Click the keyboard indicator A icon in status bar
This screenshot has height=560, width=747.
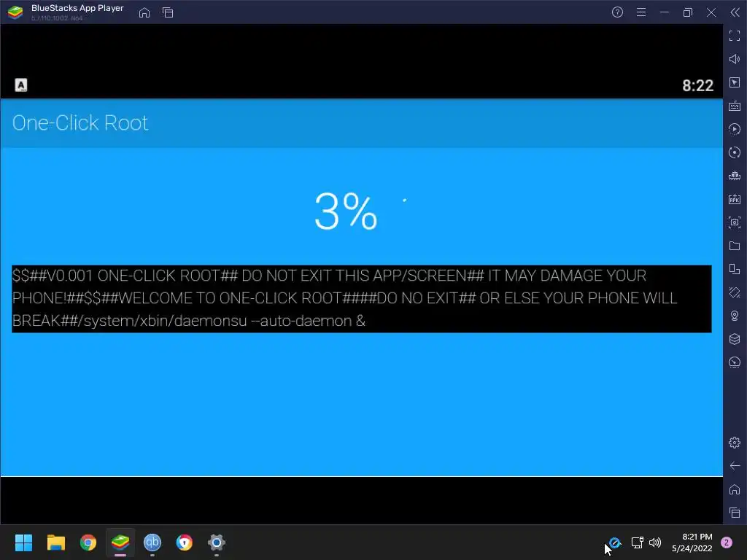21,85
